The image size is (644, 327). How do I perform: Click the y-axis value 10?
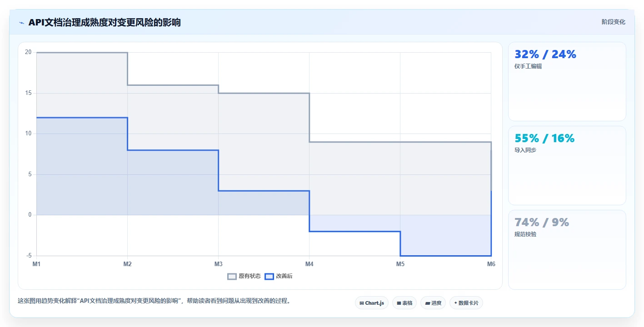[28, 134]
